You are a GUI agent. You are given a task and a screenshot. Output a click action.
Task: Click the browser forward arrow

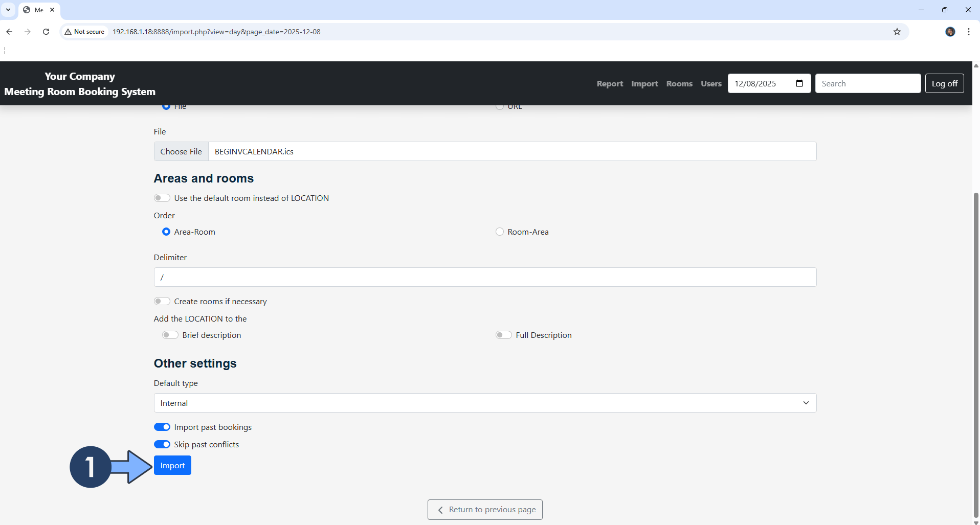tap(28, 32)
